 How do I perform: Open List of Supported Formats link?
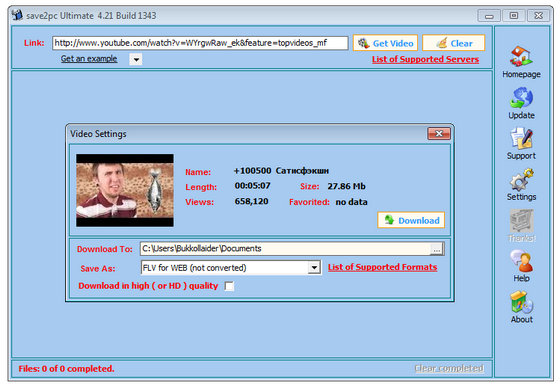pos(382,267)
